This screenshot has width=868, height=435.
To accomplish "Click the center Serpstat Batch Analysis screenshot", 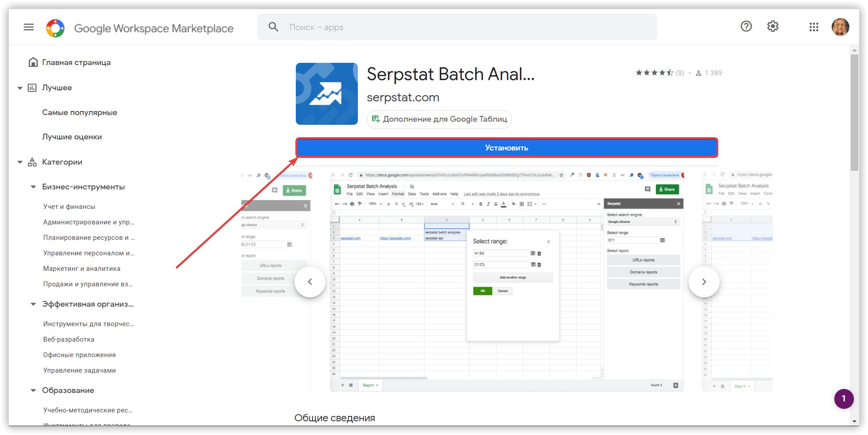I will [x=507, y=281].
